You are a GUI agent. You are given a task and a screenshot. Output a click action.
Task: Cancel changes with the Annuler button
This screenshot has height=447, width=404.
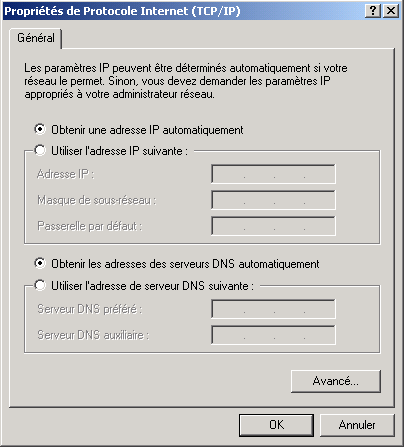357,425
